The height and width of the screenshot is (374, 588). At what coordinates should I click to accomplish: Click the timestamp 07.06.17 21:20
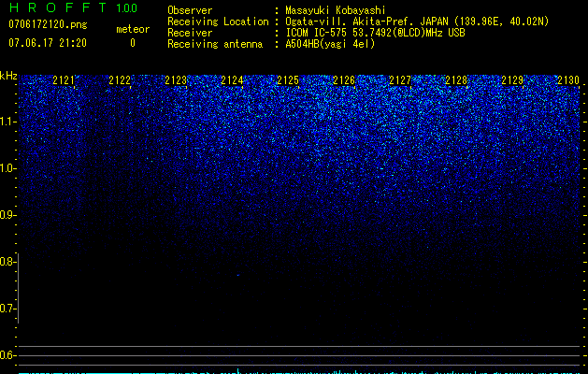point(48,43)
